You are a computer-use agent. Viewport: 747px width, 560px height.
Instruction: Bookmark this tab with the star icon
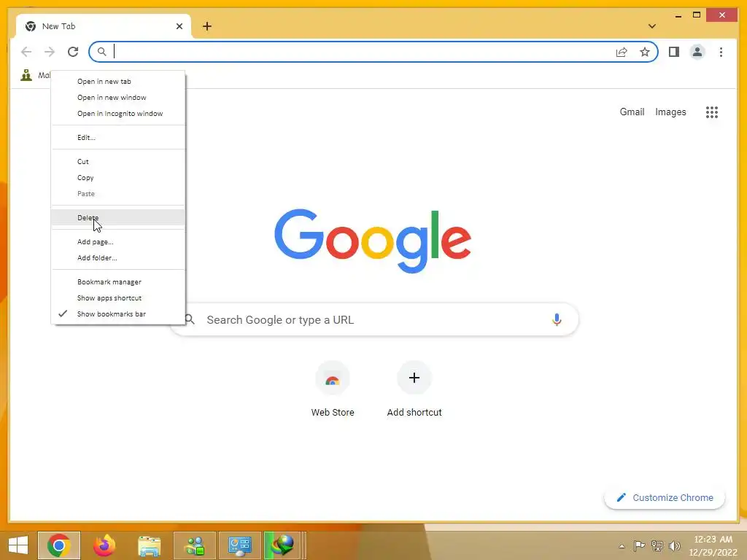click(x=645, y=52)
